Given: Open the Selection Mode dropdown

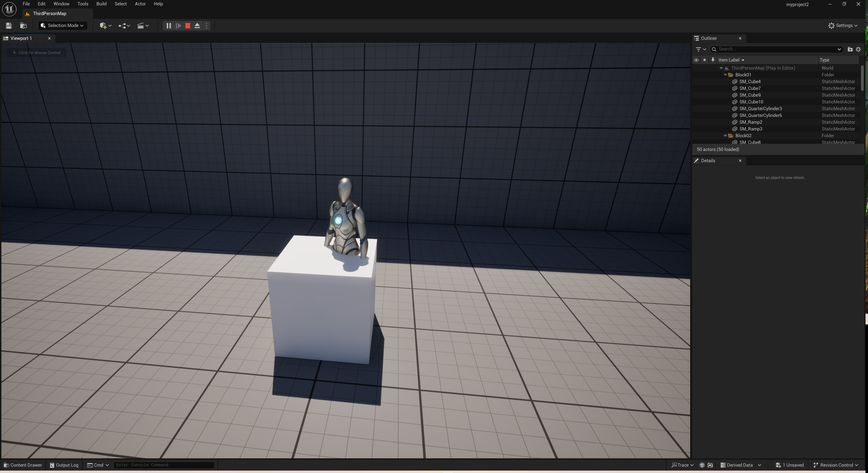Looking at the screenshot, I should (63, 26).
